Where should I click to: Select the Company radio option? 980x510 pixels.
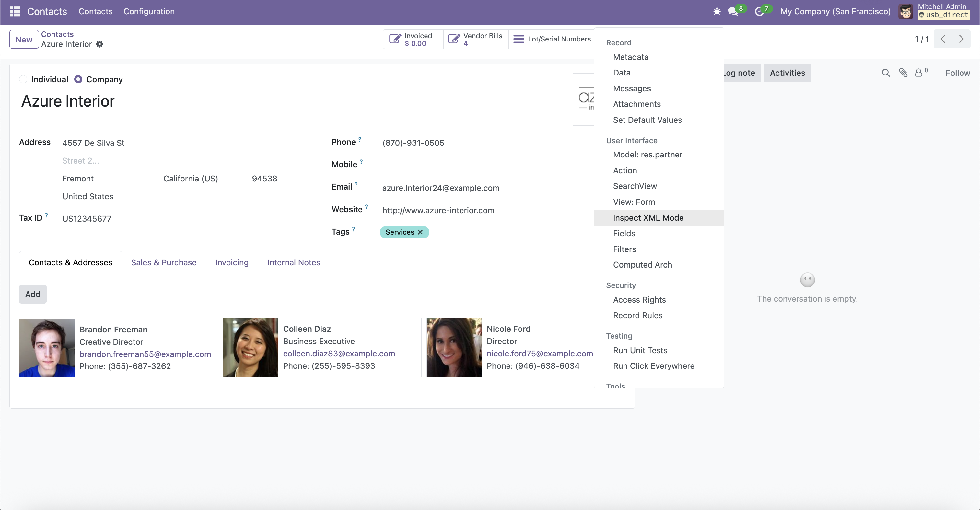point(78,79)
